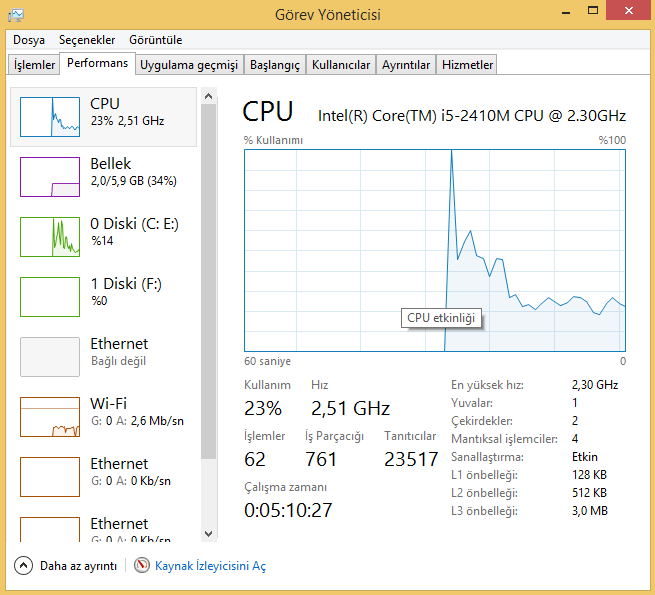Click the CPU usage graph area
The image size is (655, 595).
click(x=434, y=250)
